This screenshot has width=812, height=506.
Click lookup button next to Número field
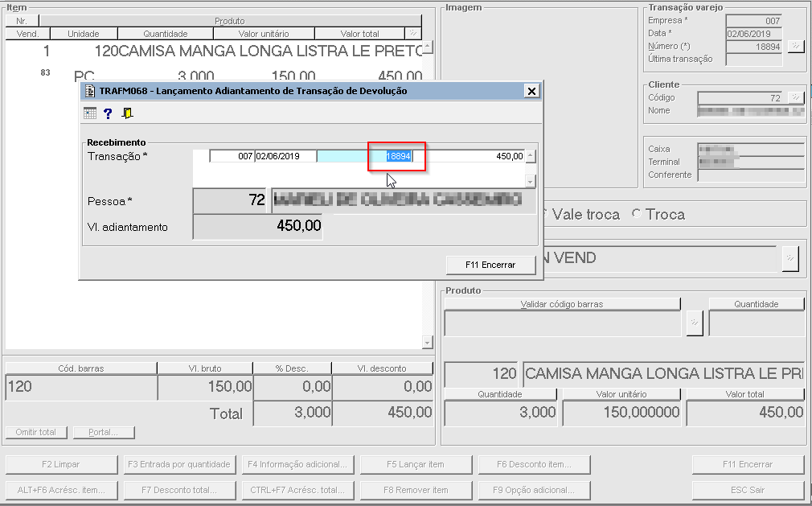[795, 47]
